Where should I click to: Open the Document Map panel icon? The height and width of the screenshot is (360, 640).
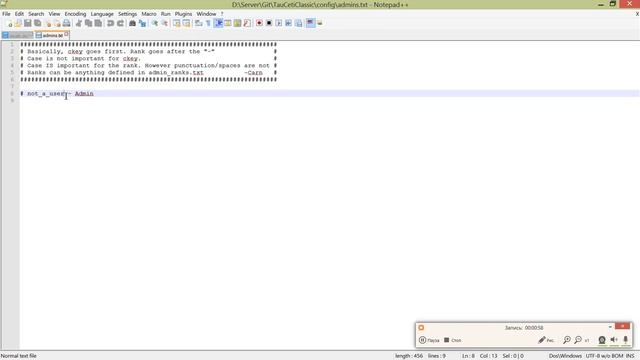[x=237, y=23]
